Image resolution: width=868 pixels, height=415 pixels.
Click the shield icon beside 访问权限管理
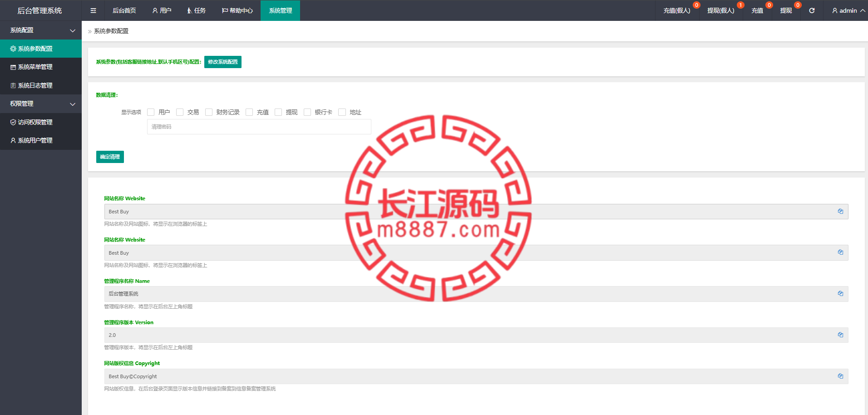(13, 122)
